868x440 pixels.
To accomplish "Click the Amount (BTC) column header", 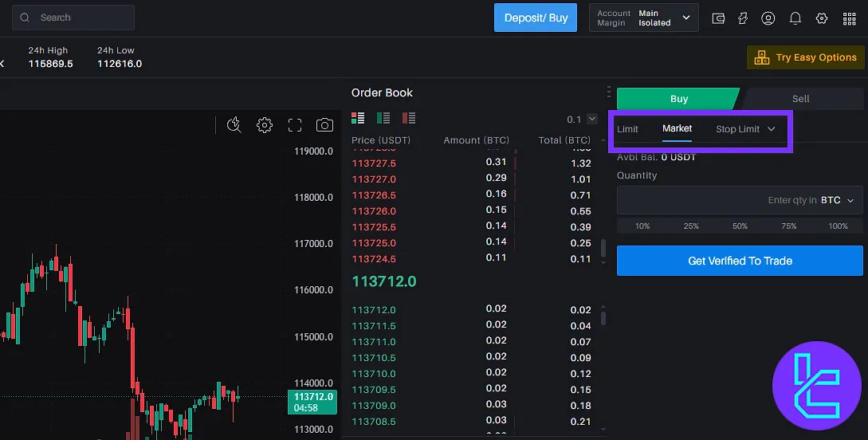I will tap(476, 140).
